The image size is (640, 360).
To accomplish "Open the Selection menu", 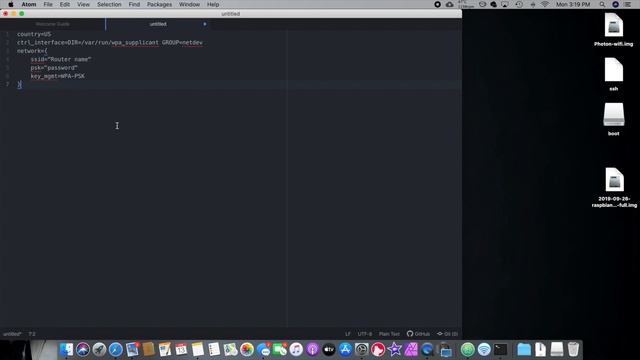I will (109, 4).
